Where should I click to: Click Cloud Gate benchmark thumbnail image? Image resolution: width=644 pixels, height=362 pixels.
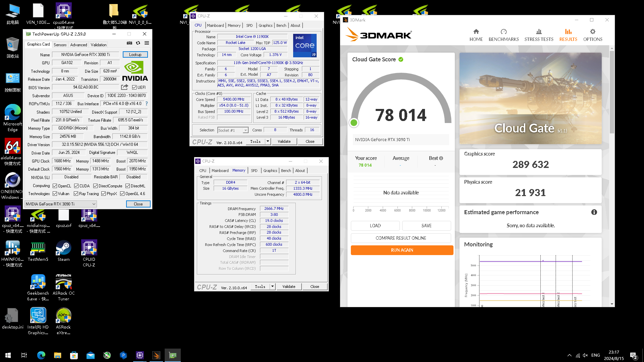tap(530, 98)
